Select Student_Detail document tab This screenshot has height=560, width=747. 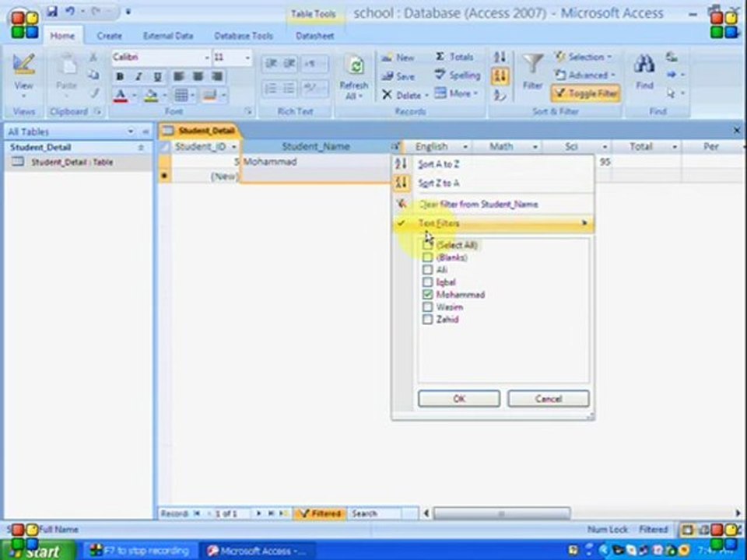pyautogui.click(x=200, y=131)
